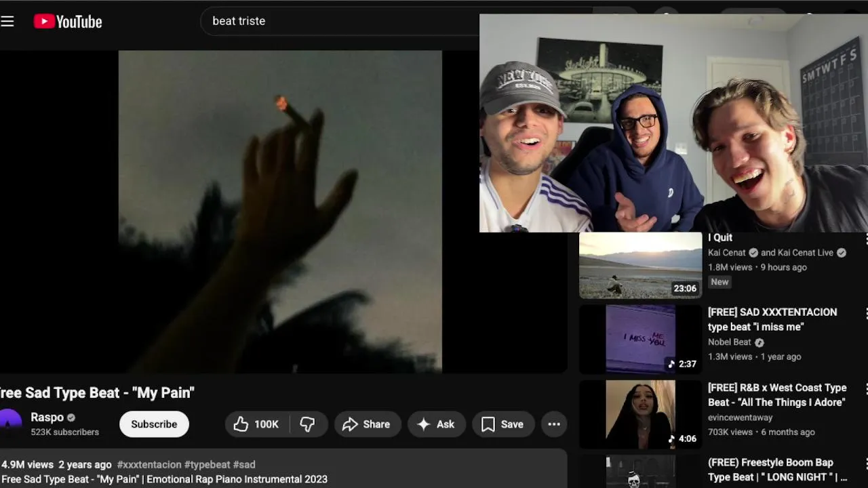Click Raspo channel avatar

[x=9, y=424]
